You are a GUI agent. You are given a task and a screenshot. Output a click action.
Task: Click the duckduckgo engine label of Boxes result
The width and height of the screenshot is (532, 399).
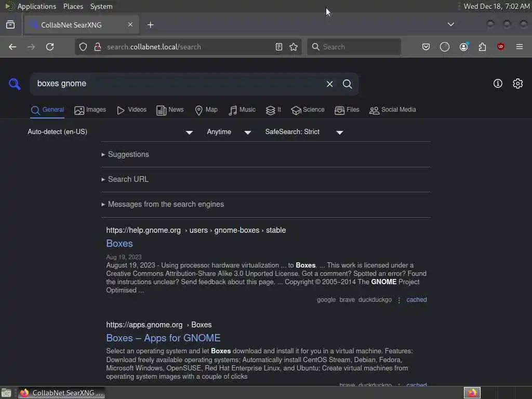375,300
